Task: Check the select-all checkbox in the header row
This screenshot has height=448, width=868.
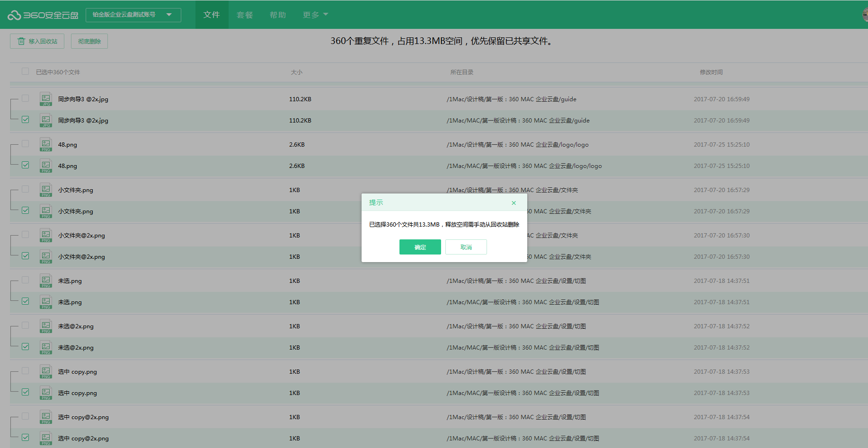Action: (25, 71)
